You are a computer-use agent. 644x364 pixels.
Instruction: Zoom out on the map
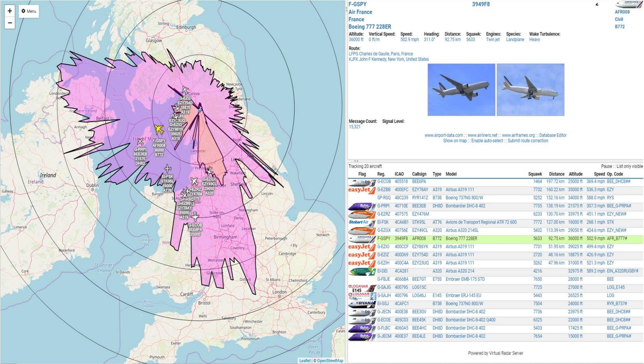pos(10,23)
